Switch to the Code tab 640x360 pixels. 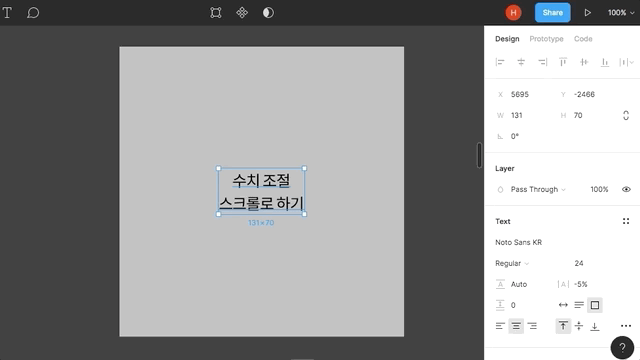tap(583, 39)
